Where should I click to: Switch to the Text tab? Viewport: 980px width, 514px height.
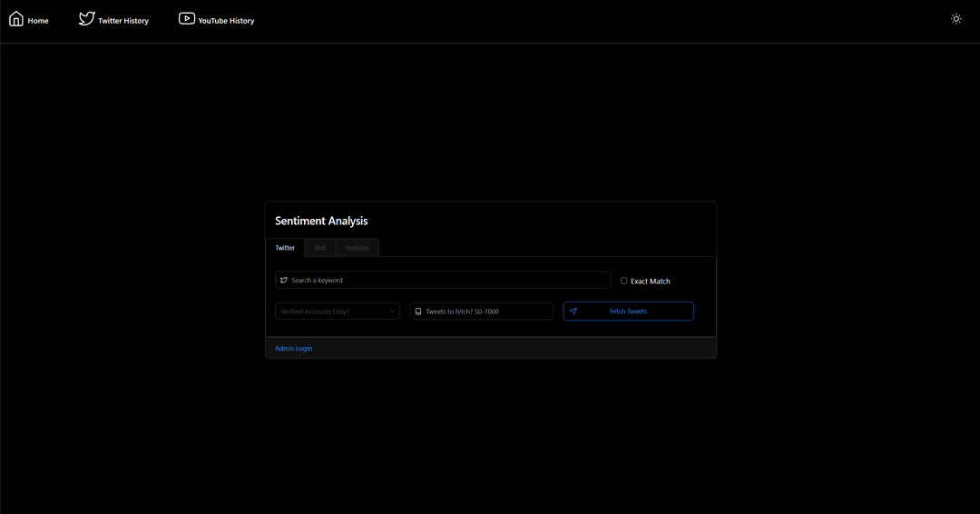(319, 248)
